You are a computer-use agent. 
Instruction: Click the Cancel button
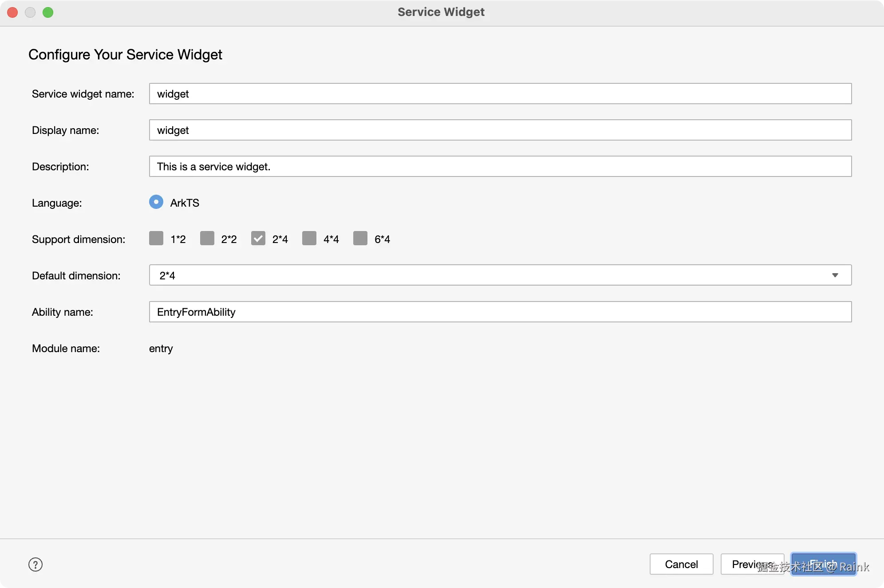[681, 564]
